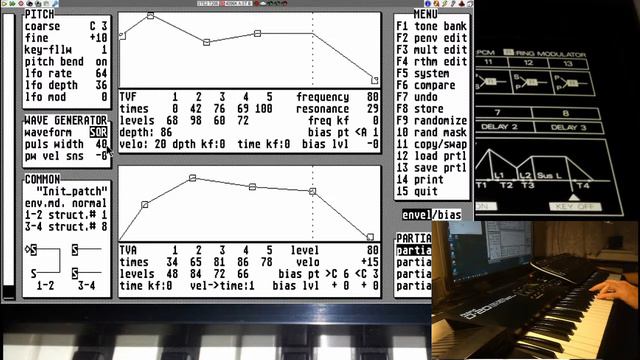Screen dimensions: 640x360
Task: Click the TVF velo: 20 value
Action: point(160,144)
